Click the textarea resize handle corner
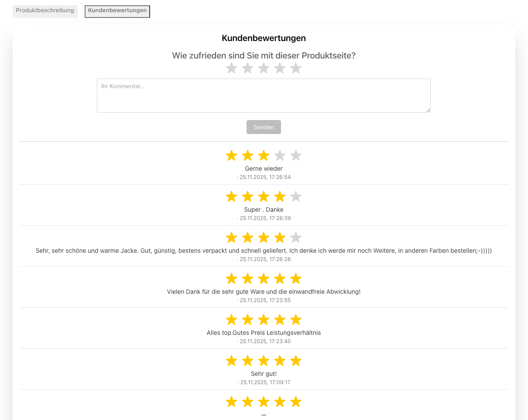The height and width of the screenshot is (420, 528). tap(429, 110)
